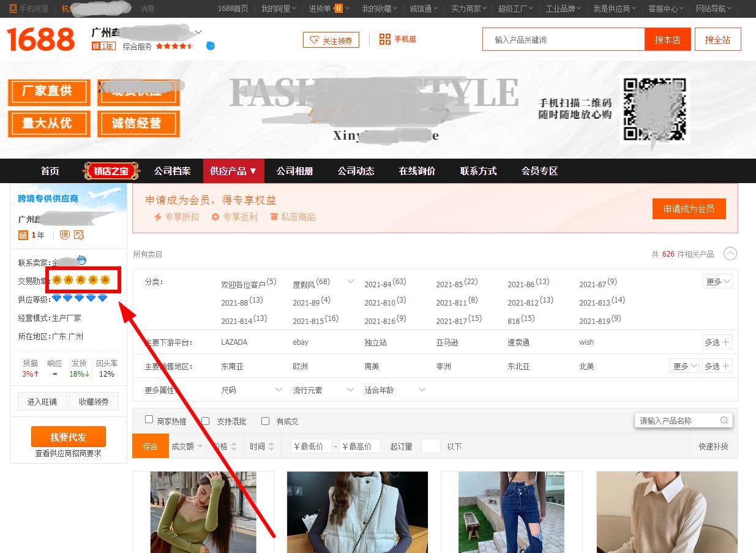Click the 输入产品关键词 search field
This screenshot has height=553, width=756.
click(563, 40)
